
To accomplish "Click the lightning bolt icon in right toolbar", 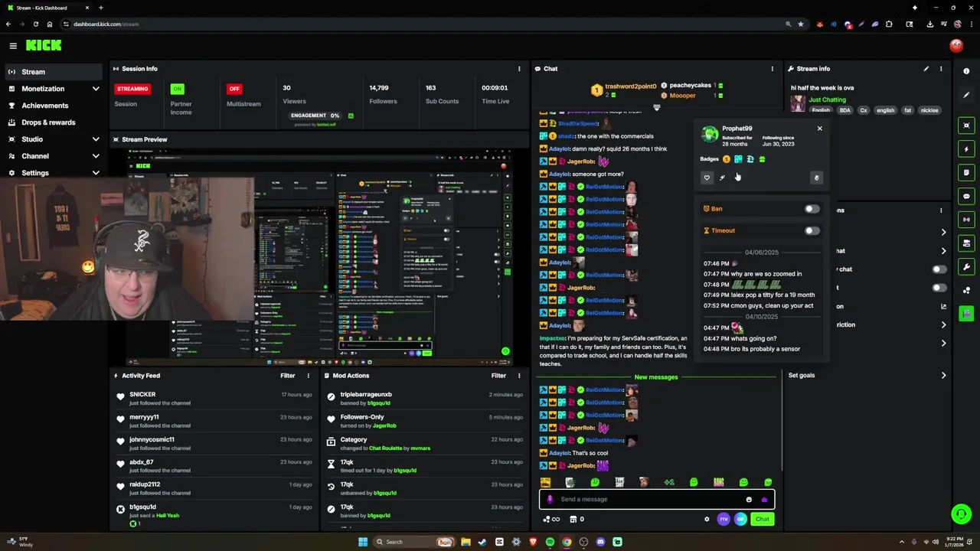I will click(x=967, y=149).
